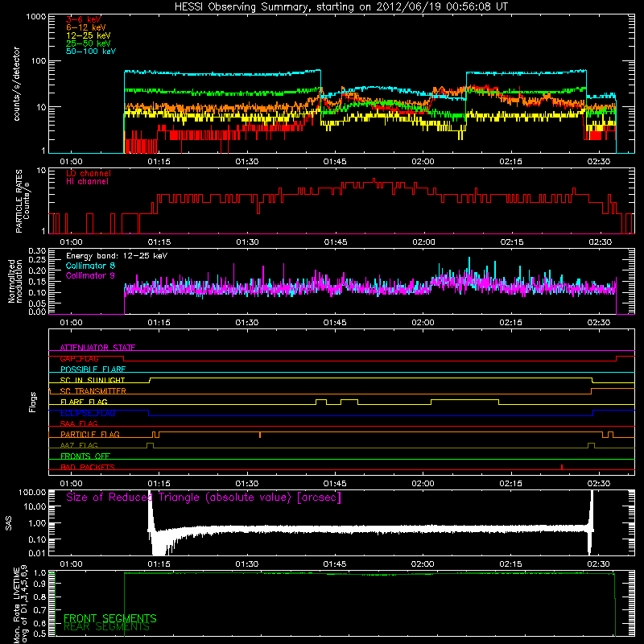Click the '0.15' tick on modulation axis
The image size is (644, 644).
[37, 282]
